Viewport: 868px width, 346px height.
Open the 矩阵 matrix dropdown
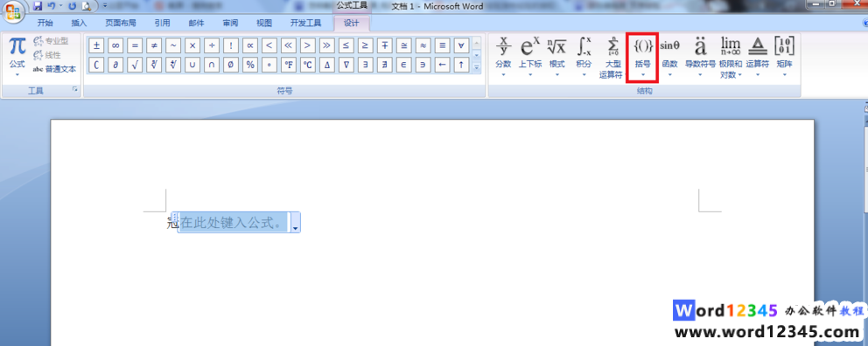(x=784, y=57)
